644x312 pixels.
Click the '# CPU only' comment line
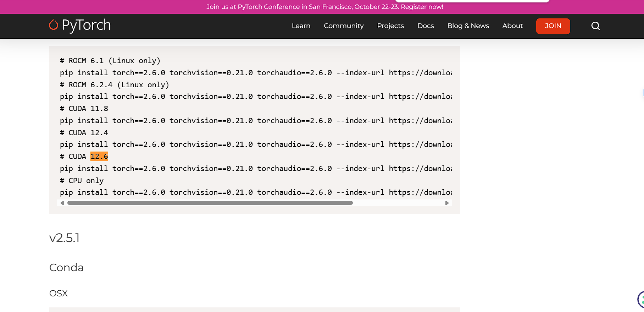[x=82, y=181]
